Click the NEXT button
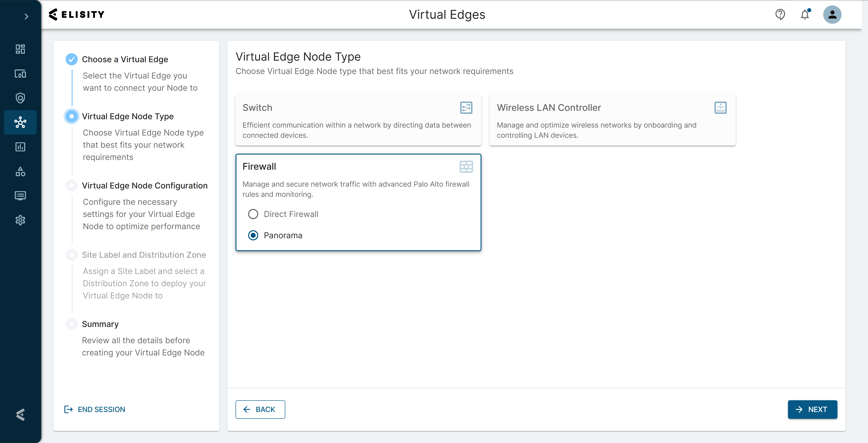 [812, 409]
